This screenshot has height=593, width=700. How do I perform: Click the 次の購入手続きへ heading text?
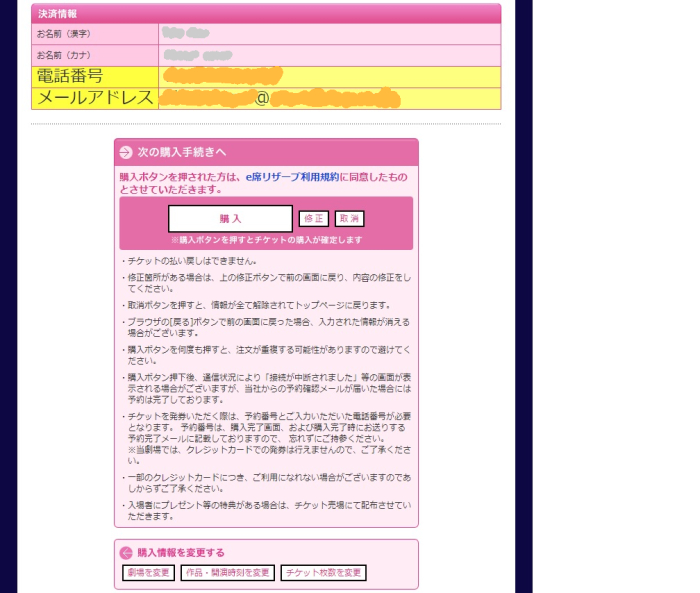181,152
